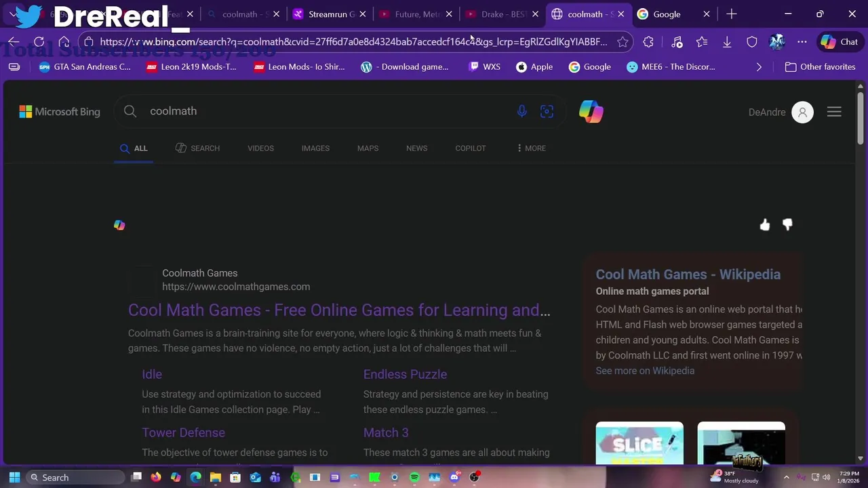Add page to favorites star icon
This screenshot has width=868, height=488.
tap(623, 42)
